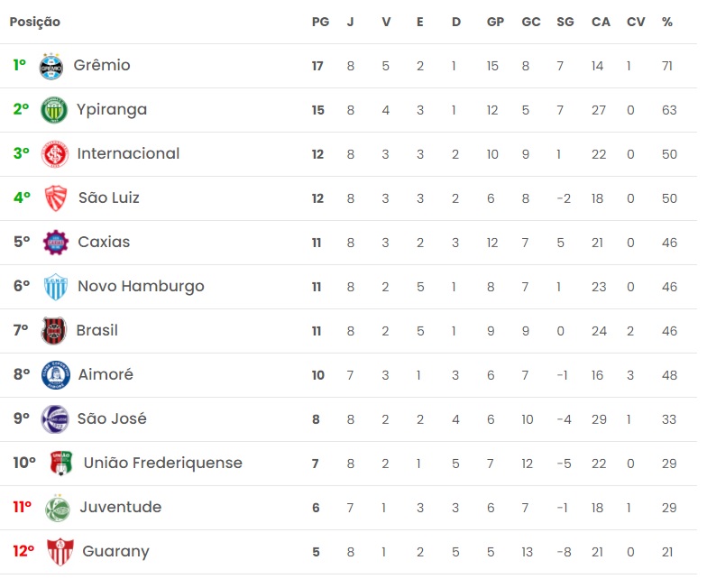Click the Grêmio club crest icon
The height and width of the screenshot is (588, 707).
pyautogui.click(x=52, y=66)
